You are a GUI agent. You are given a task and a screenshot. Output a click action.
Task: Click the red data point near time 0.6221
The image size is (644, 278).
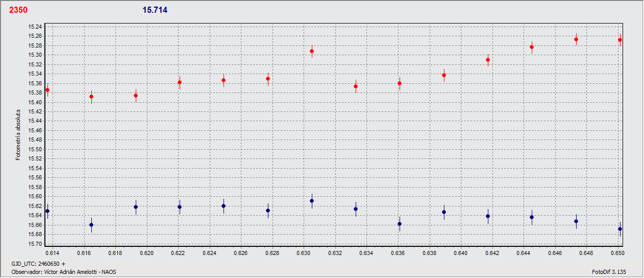180,82
